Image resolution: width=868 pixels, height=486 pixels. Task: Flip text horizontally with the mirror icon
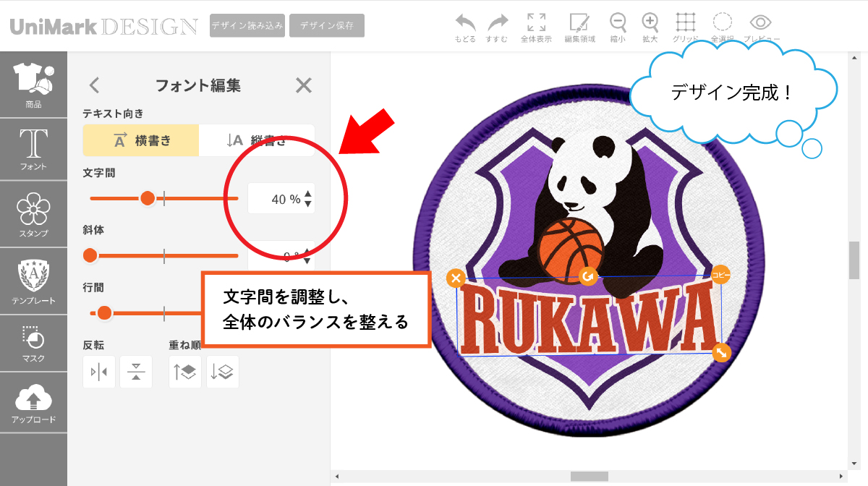tap(99, 372)
